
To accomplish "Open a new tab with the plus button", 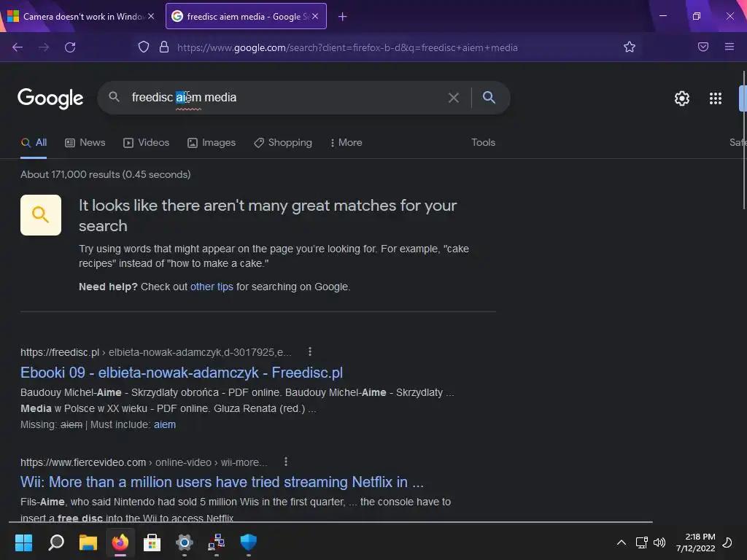I will [343, 17].
